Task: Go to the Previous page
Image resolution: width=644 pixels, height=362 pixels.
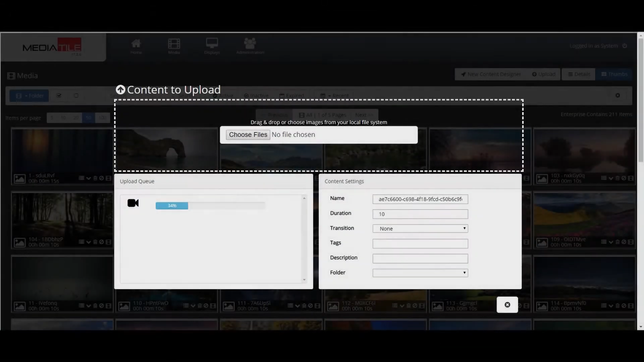Action: point(274,115)
